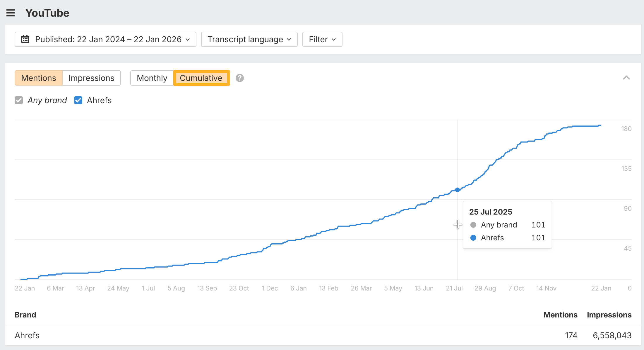Open the Published date range dropdown
This screenshot has height=350, width=644.
[105, 39]
